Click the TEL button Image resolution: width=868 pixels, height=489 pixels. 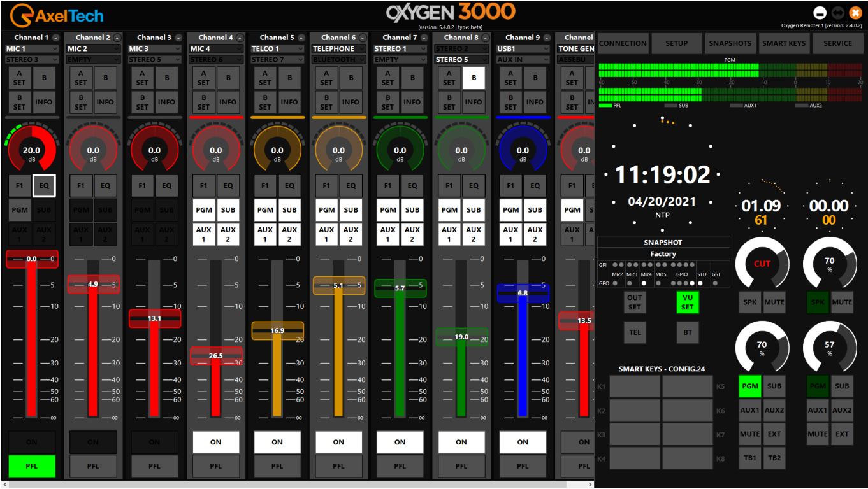[x=635, y=332]
